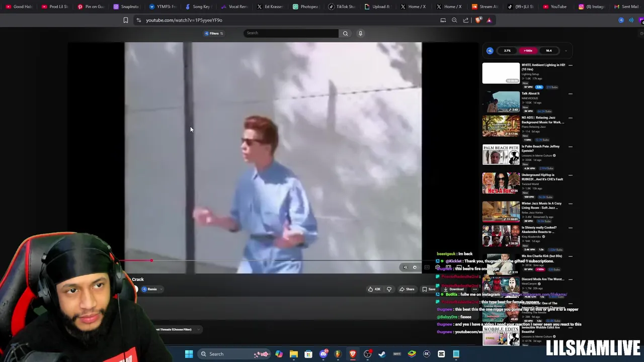Switch to the Sent Mail Gmail tab
644x362 pixels.
(627, 7)
